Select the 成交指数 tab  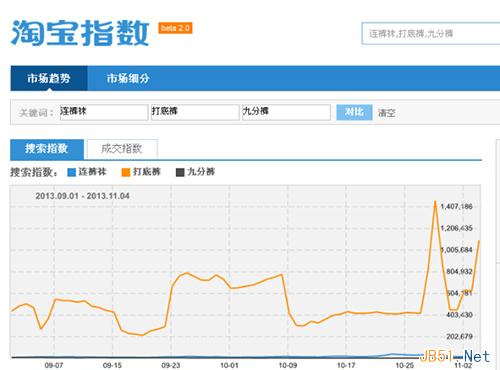coord(122,149)
